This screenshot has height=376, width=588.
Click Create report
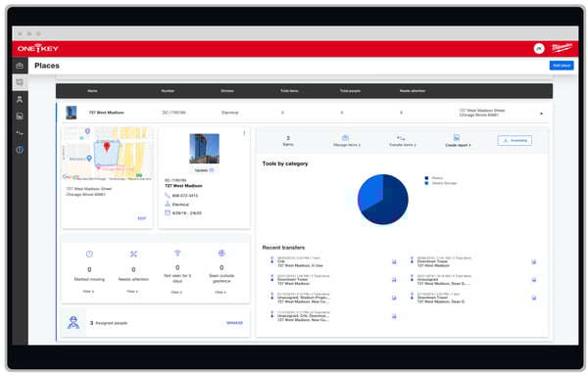[458, 145]
